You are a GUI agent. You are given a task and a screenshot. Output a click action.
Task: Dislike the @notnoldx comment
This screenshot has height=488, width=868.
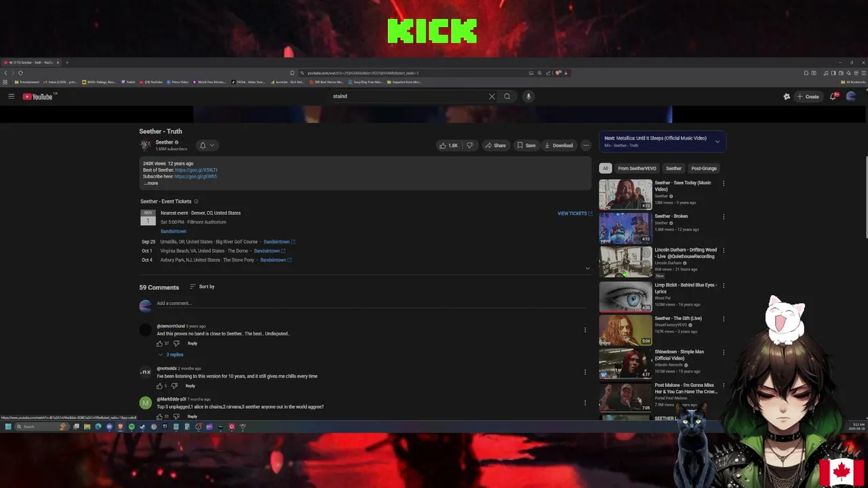point(174,386)
